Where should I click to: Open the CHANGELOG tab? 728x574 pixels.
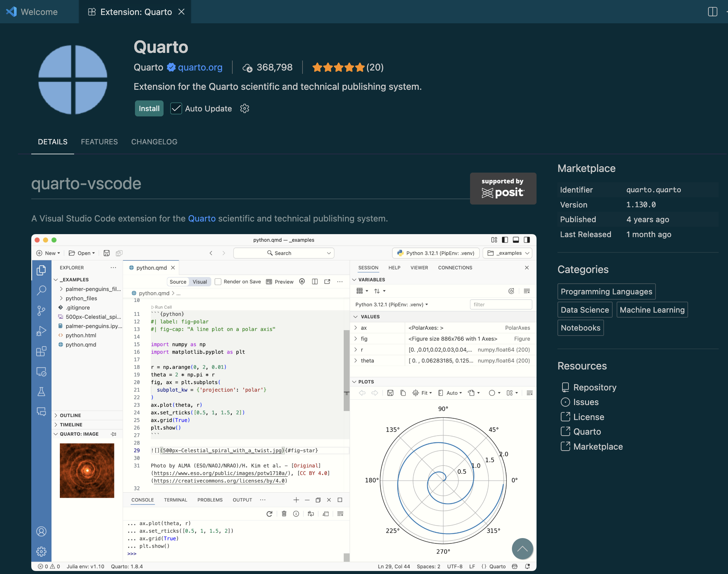click(x=154, y=142)
